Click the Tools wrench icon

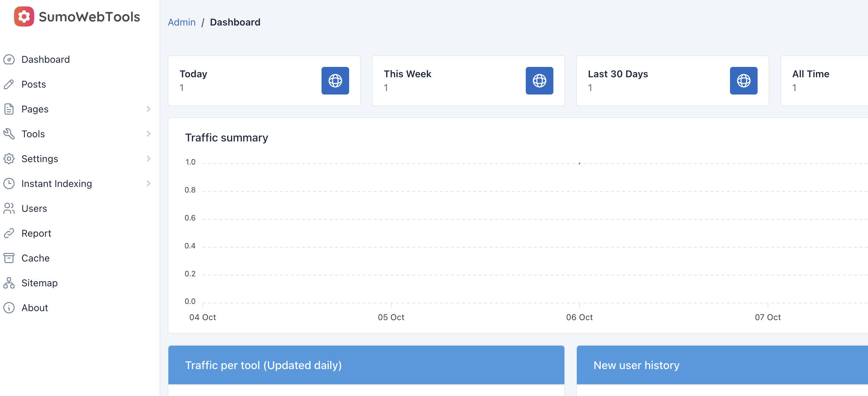(9, 134)
